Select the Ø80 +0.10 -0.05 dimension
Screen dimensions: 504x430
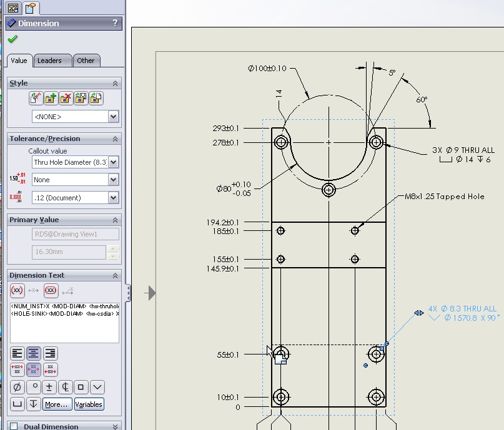point(234,189)
